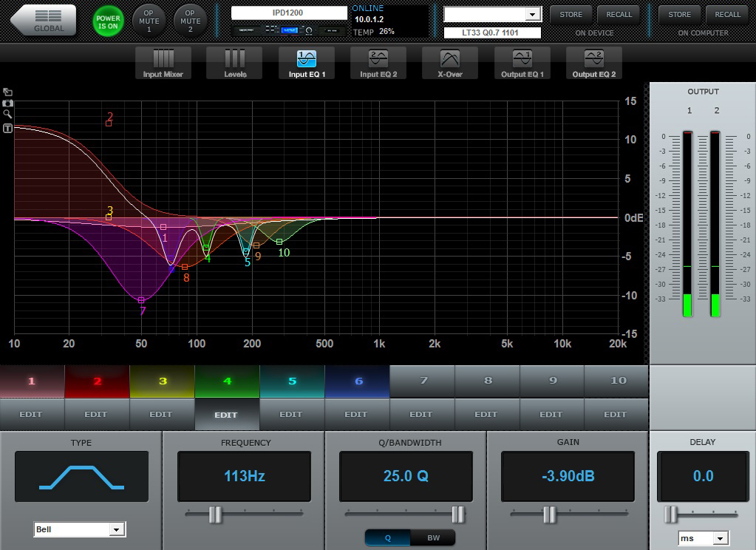Click the Gain slider handle
Screen dimensions: 756x550
pos(550,515)
